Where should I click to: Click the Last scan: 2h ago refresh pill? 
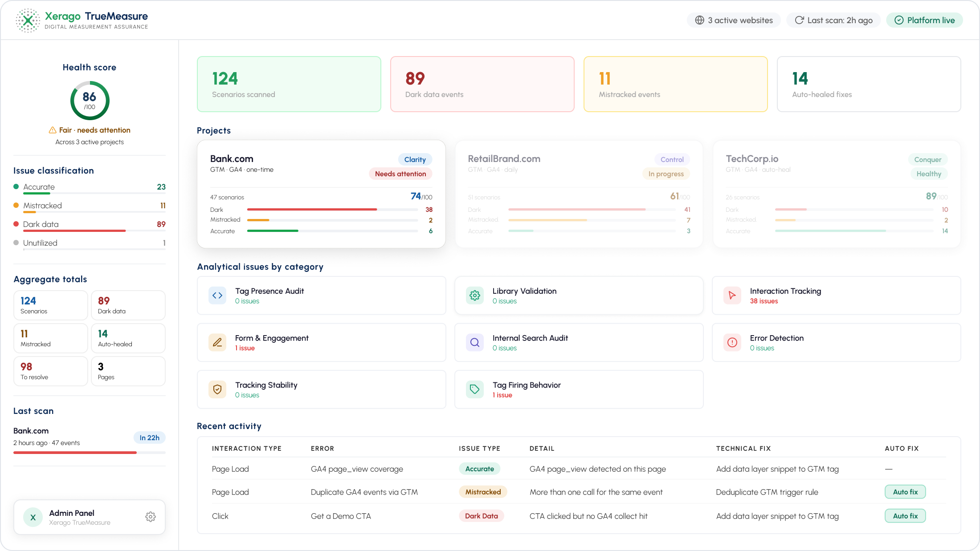[833, 20]
